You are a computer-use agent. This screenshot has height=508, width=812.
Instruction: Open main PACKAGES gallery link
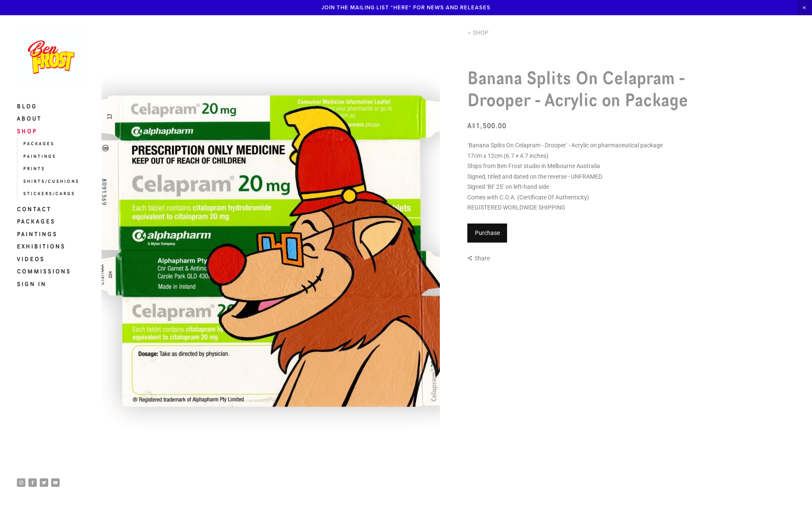(36, 221)
